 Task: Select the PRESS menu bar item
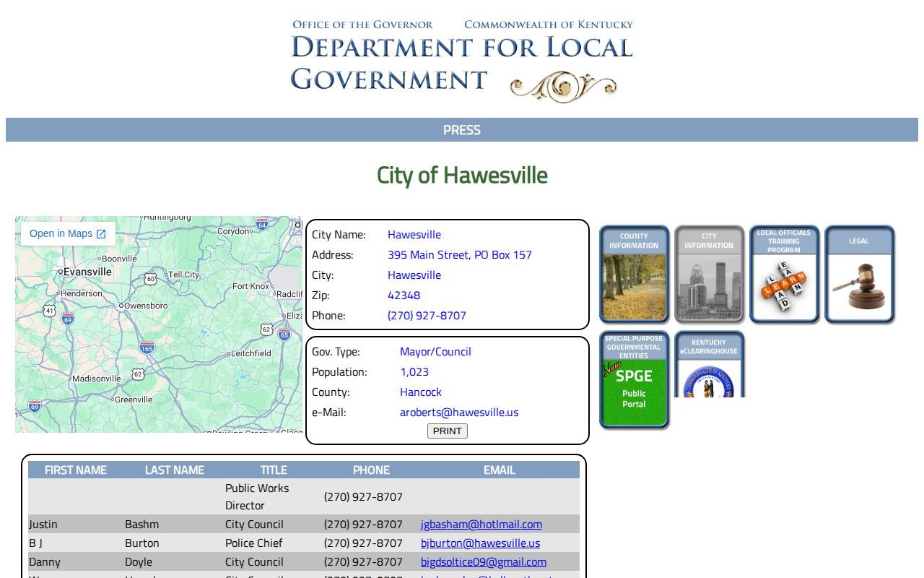[462, 130]
